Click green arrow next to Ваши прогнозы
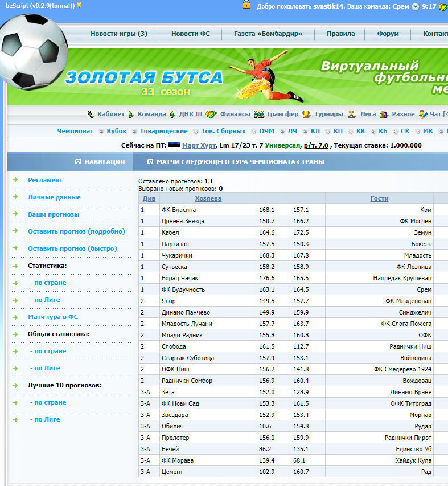 15,214
